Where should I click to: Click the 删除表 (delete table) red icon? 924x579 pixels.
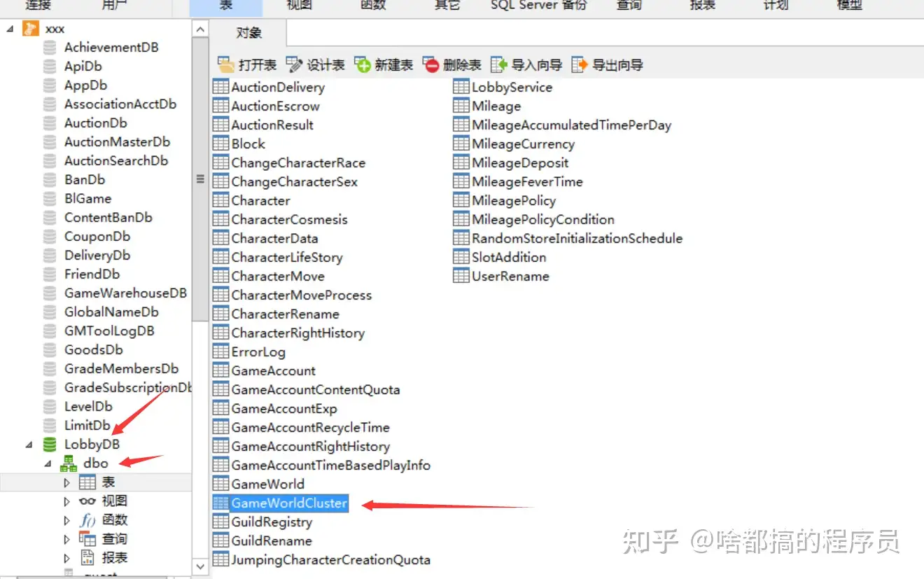coord(431,65)
